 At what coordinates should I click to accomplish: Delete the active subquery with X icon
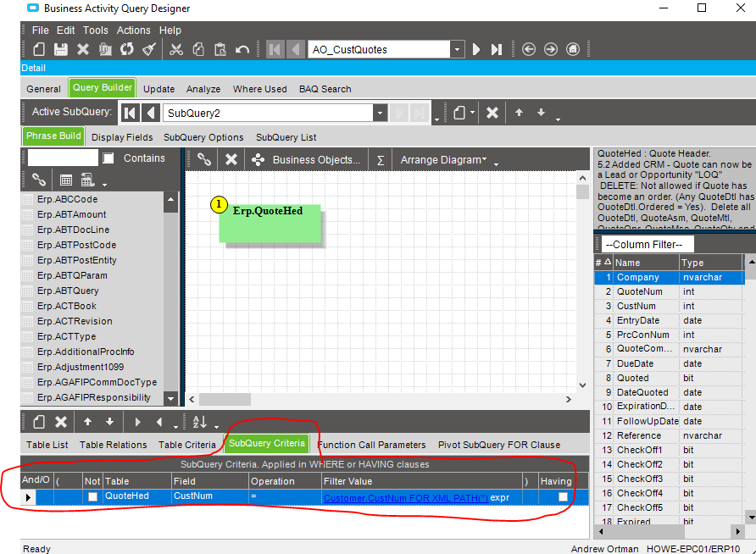click(x=492, y=113)
